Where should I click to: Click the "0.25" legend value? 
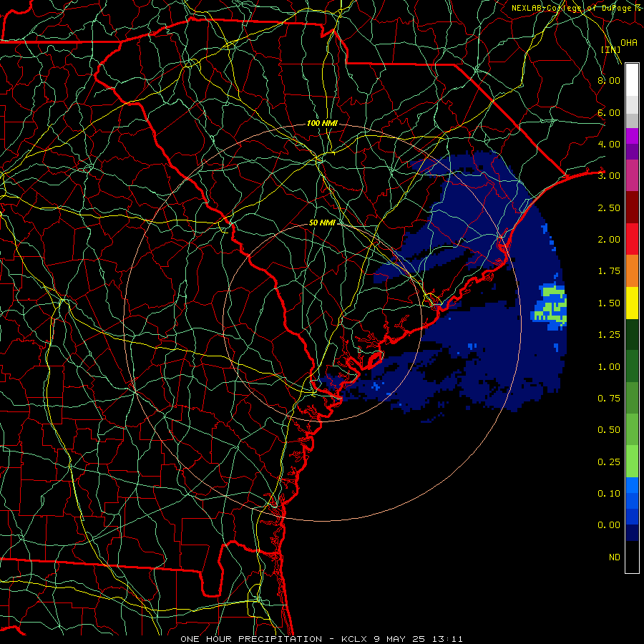[609, 462]
